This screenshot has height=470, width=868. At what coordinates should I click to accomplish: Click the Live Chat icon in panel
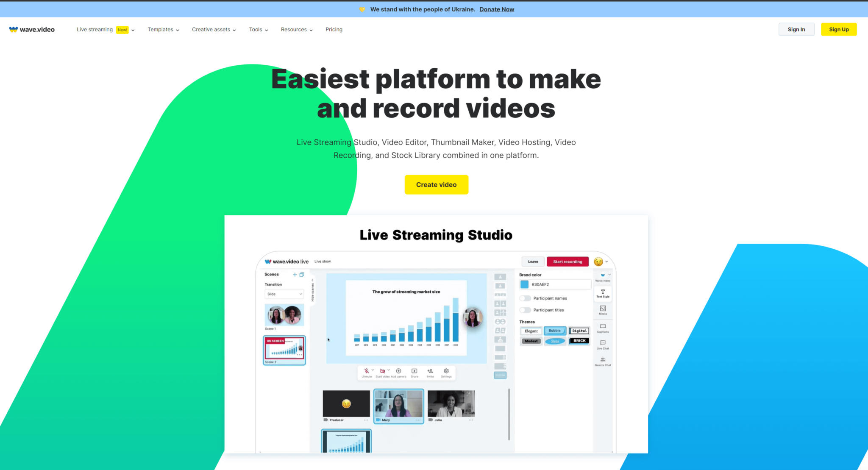coord(602,345)
